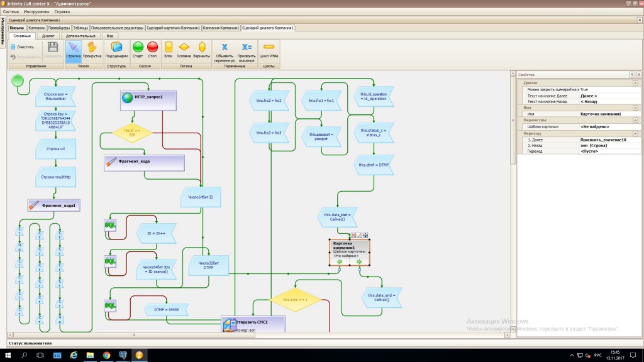This screenshot has width=644, height=362.
Task: Edit the Шаблон карточки value field
Action: [x=609, y=127]
